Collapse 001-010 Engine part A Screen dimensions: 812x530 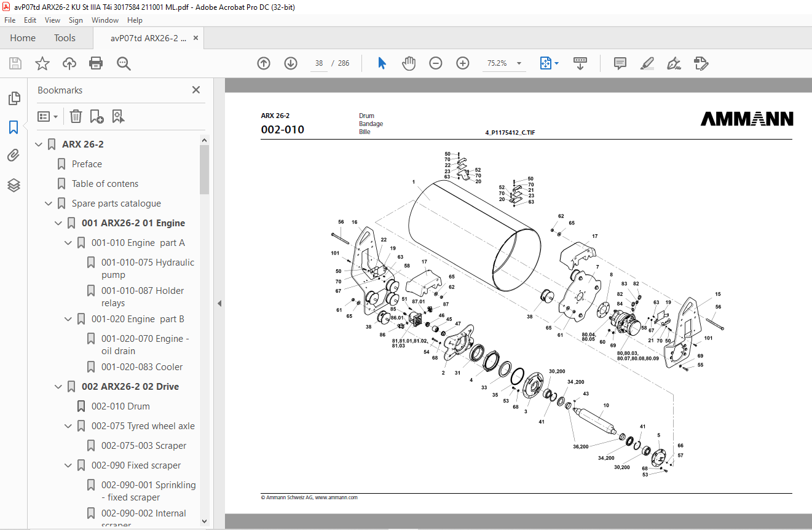pos(68,243)
